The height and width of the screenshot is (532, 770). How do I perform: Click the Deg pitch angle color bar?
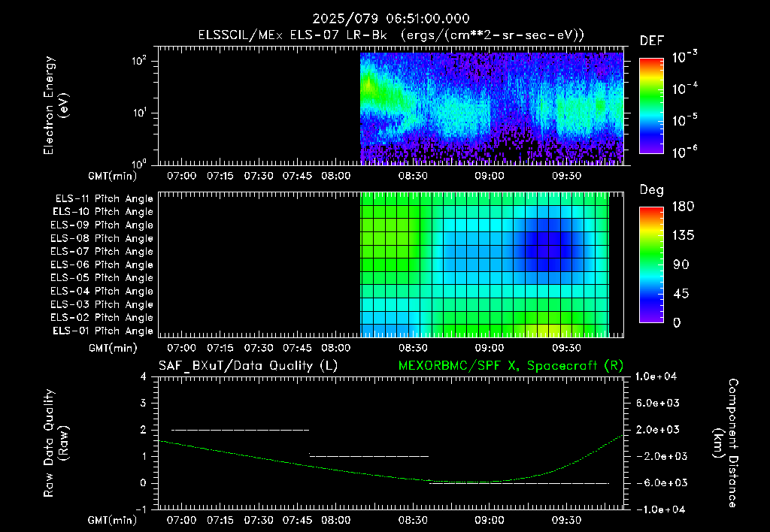pos(651,264)
